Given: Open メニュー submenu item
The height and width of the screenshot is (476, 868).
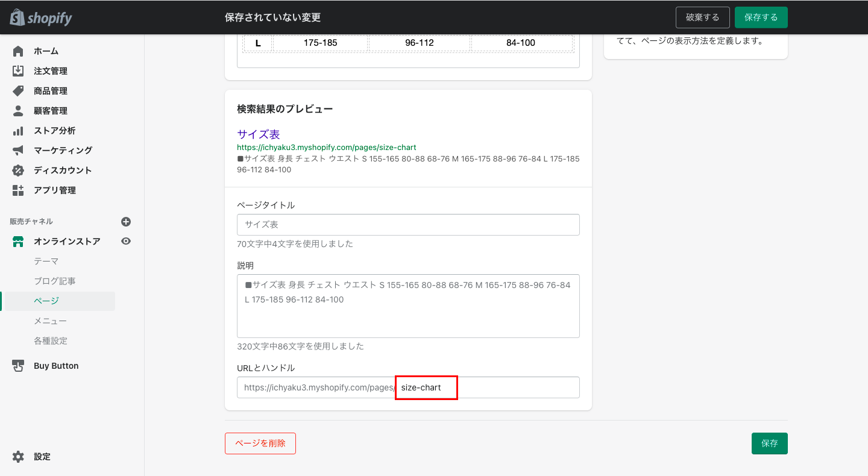Looking at the screenshot, I should point(51,321).
